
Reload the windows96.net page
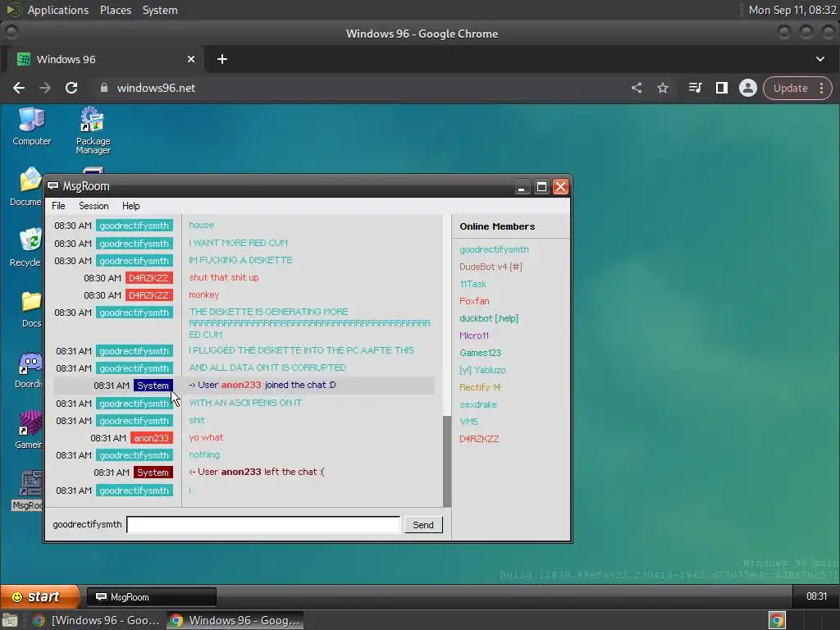pyautogui.click(x=71, y=88)
